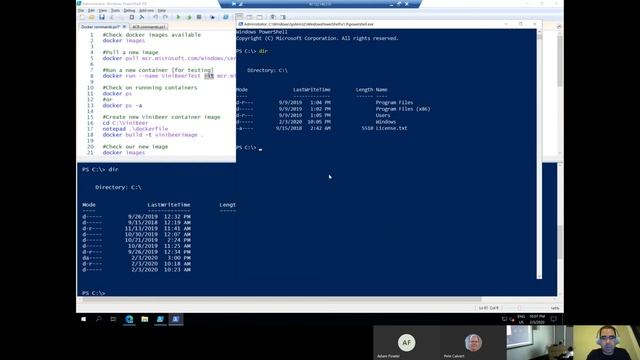Select the headset presenter video tile

click(x=606, y=342)
